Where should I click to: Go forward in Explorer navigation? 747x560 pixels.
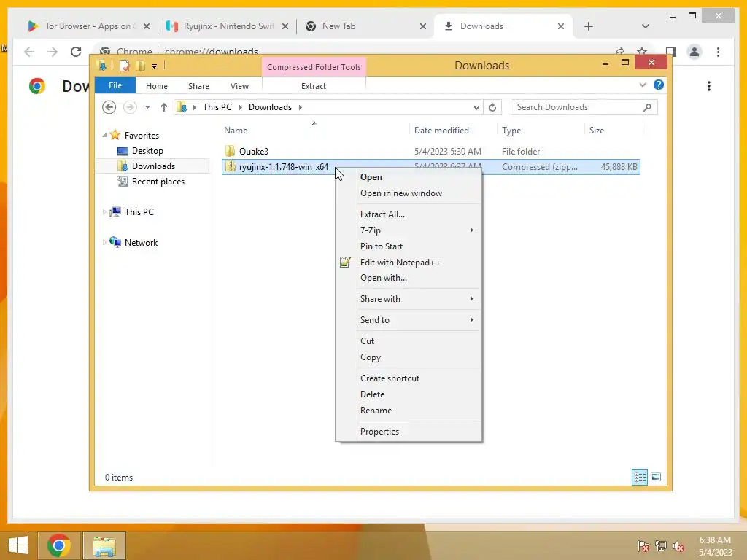(x=130, y=107)
